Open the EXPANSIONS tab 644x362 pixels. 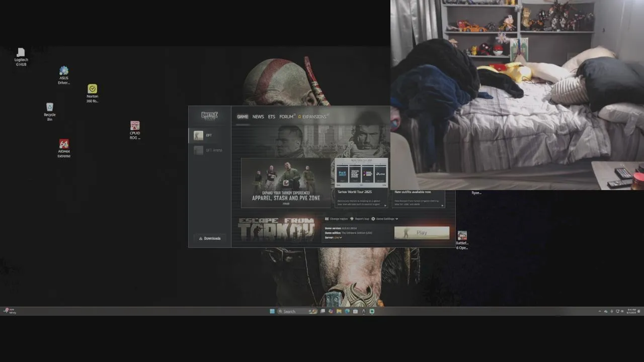point(313,117)
